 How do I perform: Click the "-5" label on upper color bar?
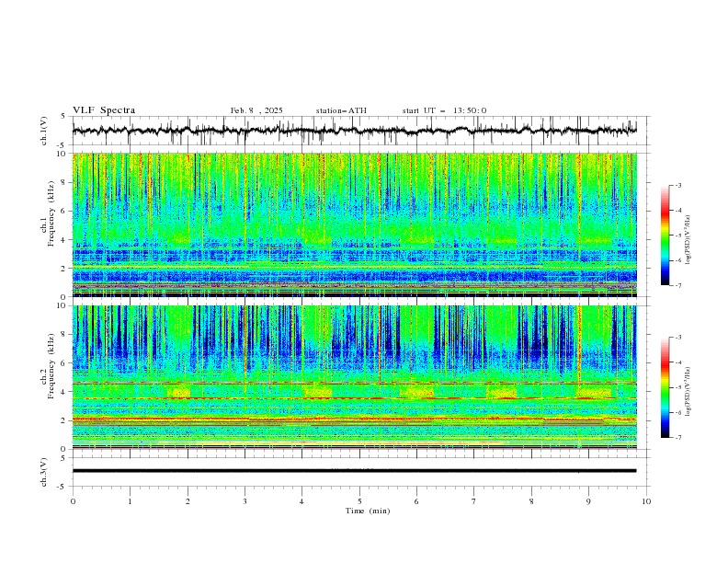point(677,236)
